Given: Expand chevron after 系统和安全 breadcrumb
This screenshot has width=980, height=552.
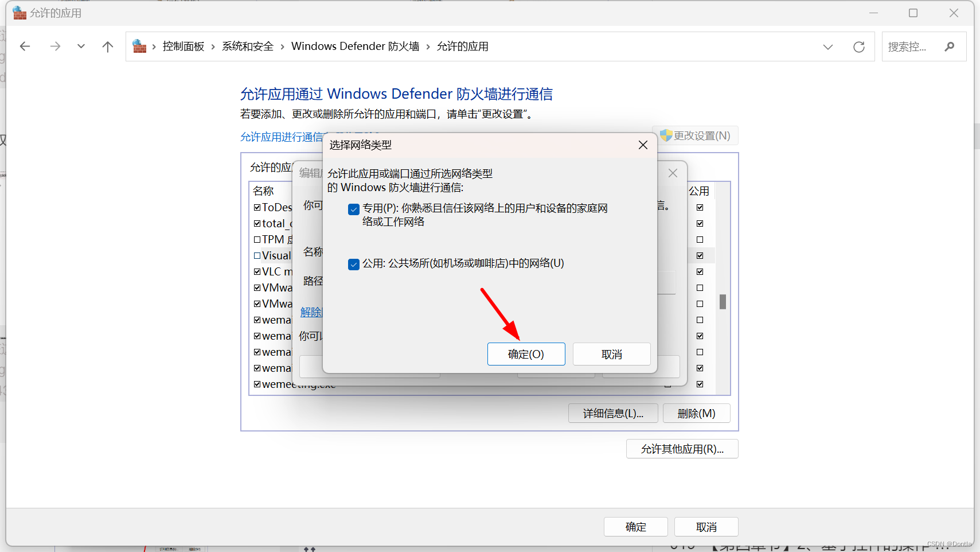Looking at the screenshot, I should click(x=283, y=47).
